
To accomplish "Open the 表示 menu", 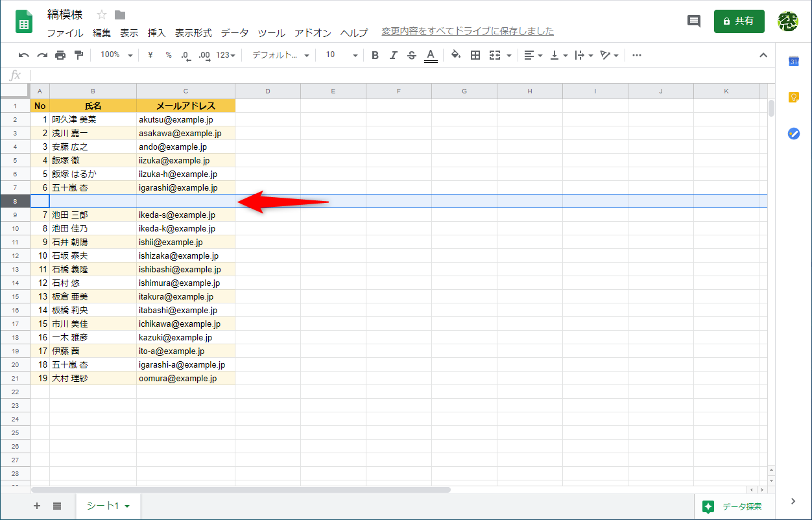I will click(x=129, y=32).
